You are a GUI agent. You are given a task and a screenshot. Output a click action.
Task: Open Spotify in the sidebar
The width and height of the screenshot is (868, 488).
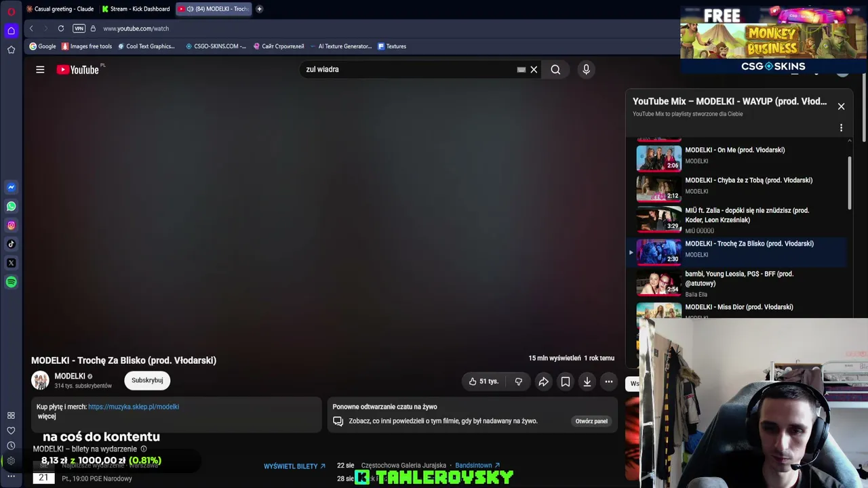pyautogui.click(x=11, y=282)
